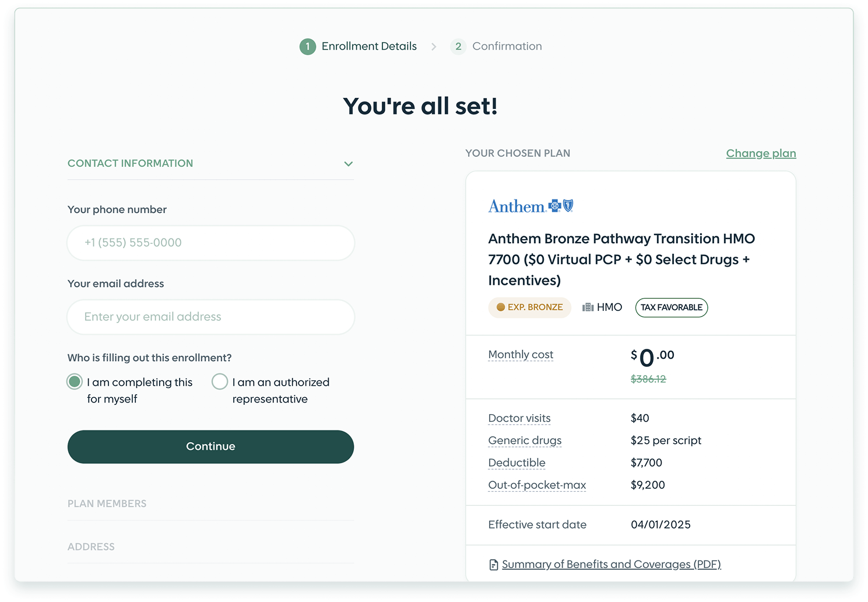The image size is (868, 602).
Task: Click the $40 doctor visits value
Action: pyautogui.click(x=639, y=418)
